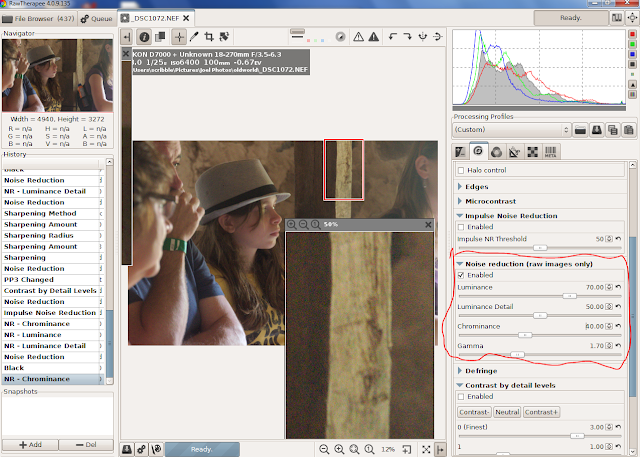The height and width of the screenshot is (457, 640).
Task: Toggle luminance histogram button
Action: (x=632, y=64)
